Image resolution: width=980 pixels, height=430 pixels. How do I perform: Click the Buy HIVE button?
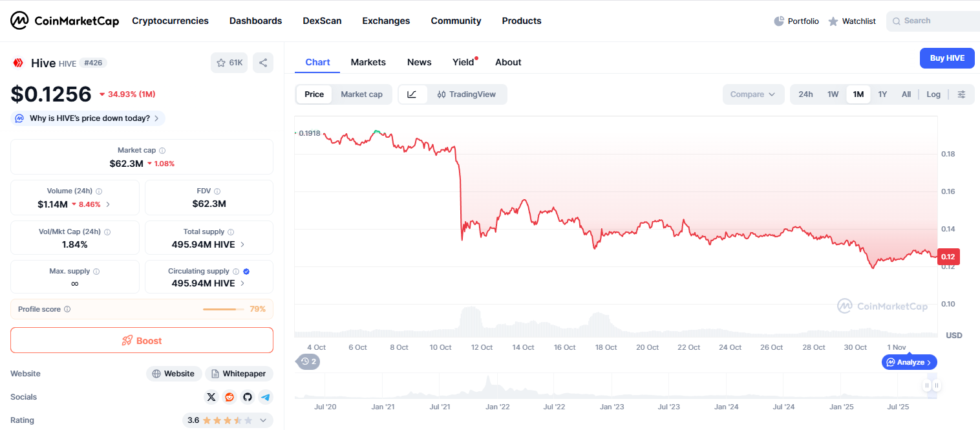(x=947, y=58)
